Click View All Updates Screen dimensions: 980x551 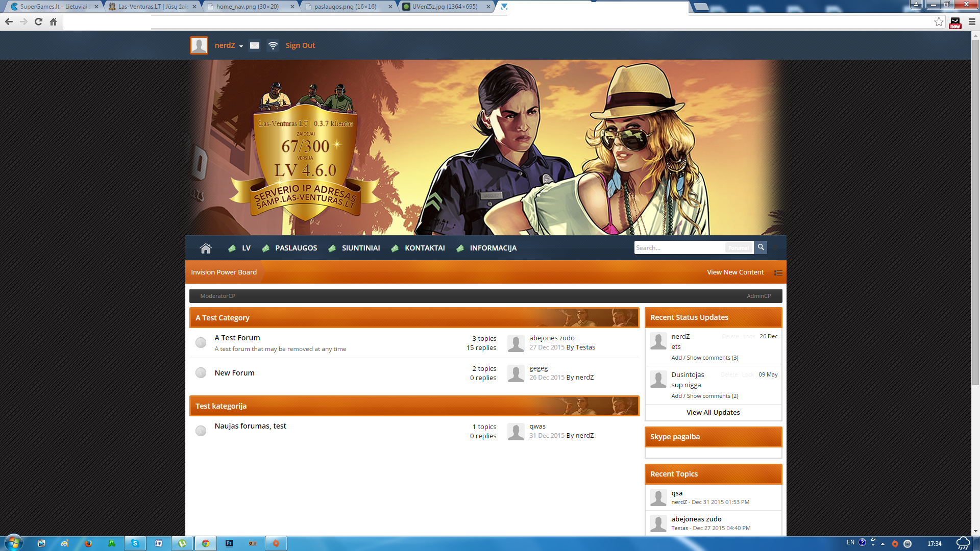tap(713, 412)
